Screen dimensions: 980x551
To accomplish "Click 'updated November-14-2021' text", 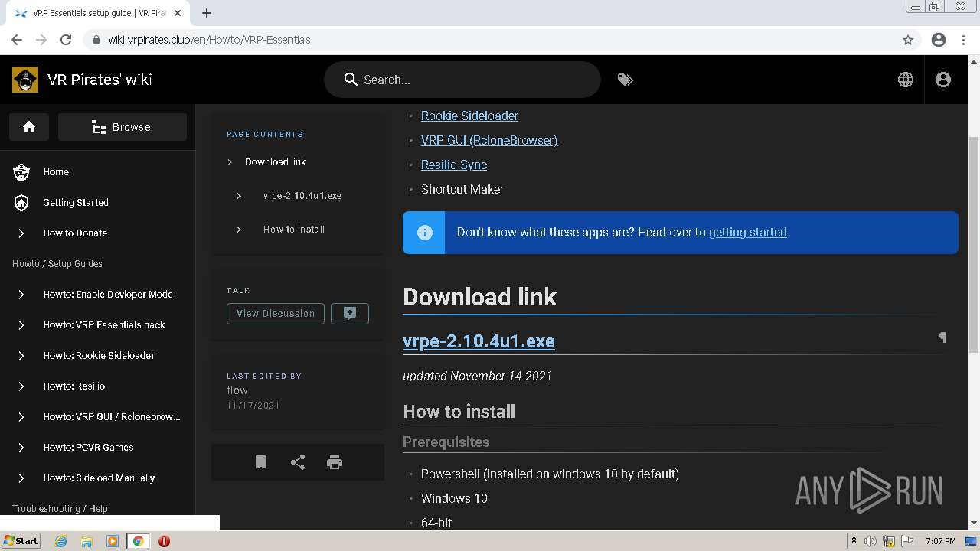I will [x=477, y=377].
